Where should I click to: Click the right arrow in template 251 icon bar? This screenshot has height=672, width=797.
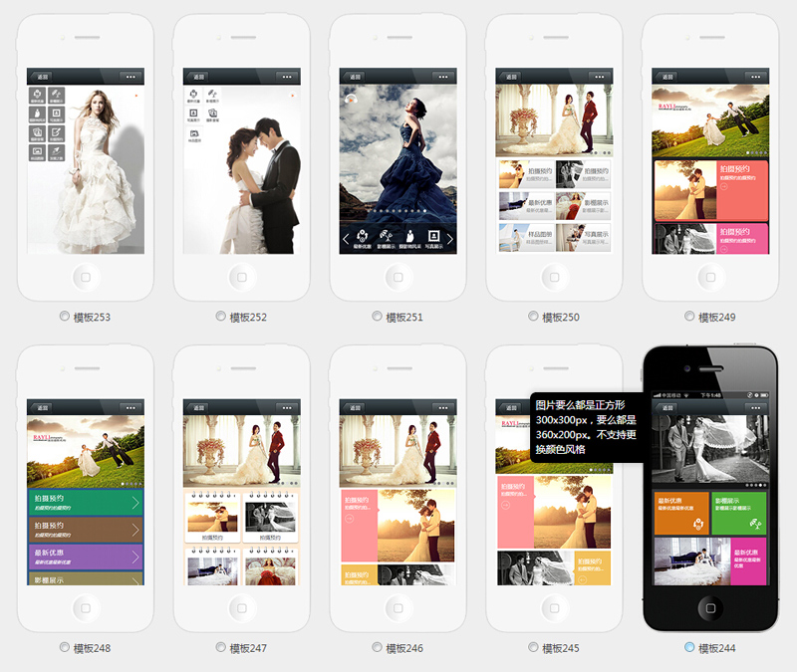tap(450, 239)
